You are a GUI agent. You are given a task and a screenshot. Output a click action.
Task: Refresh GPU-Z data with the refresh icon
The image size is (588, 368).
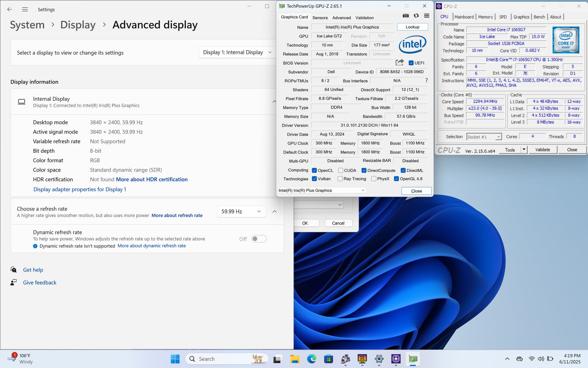[416, 16]
